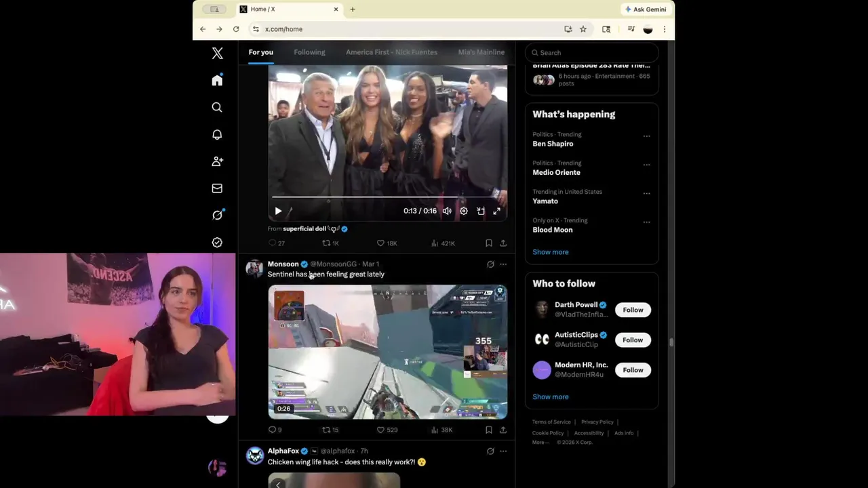Open the Accessibility footer link
The height and width of the screenshot is (488, 868).
(589, 433)
